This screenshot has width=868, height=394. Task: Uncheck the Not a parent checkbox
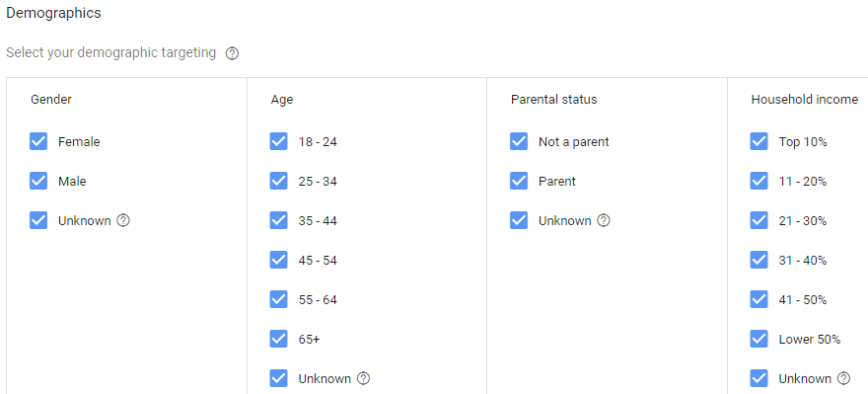[519, 142]
